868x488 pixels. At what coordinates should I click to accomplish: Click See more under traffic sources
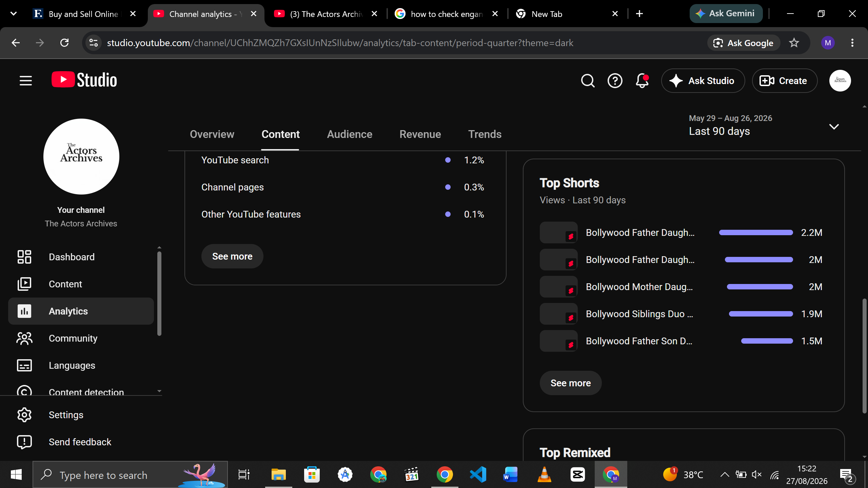click(232, 256)
